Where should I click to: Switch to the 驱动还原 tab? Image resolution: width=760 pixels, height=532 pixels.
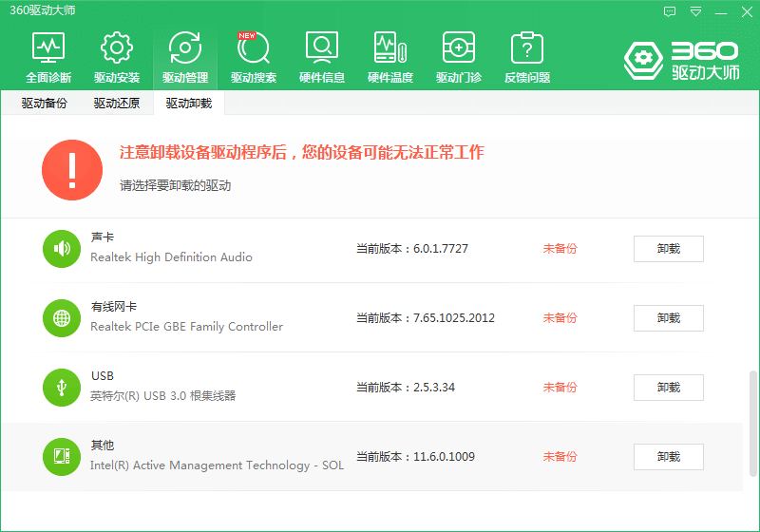pos(117,104)
